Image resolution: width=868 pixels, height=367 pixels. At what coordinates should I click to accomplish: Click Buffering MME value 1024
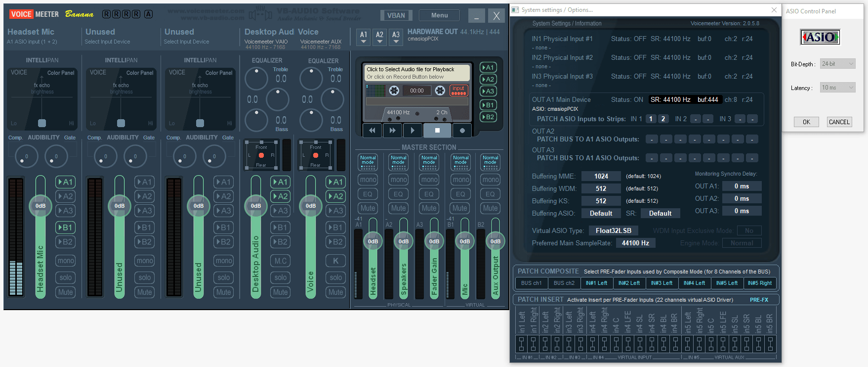point(601,176)
